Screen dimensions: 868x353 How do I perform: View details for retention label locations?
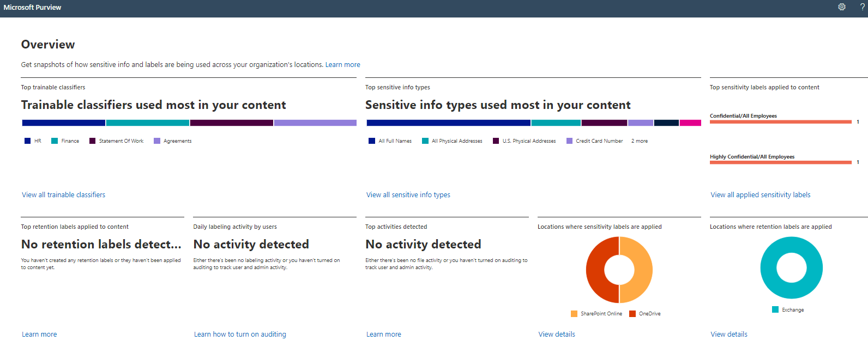(729, 334)
